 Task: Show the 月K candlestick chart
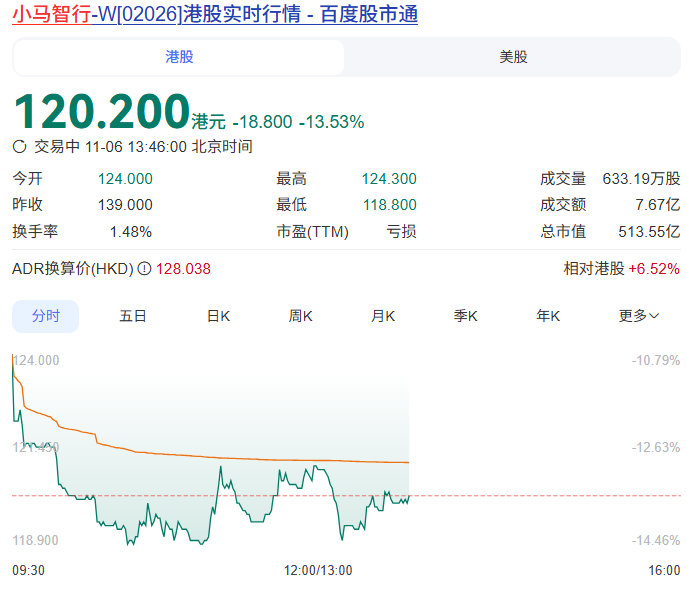(x=383, y=316)
